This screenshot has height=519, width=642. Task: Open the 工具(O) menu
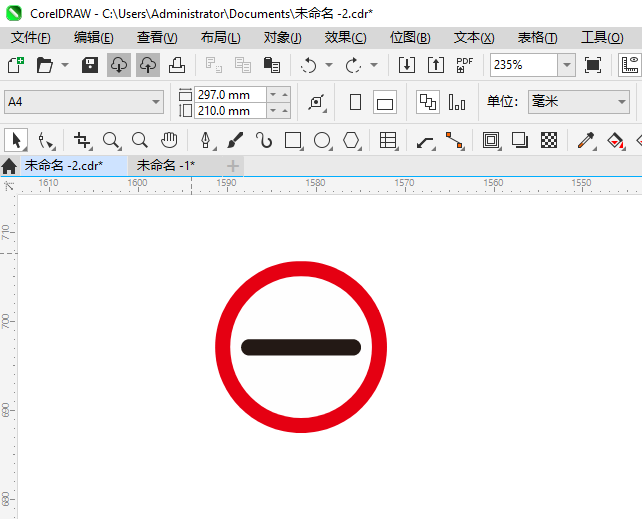pos(602,38)
